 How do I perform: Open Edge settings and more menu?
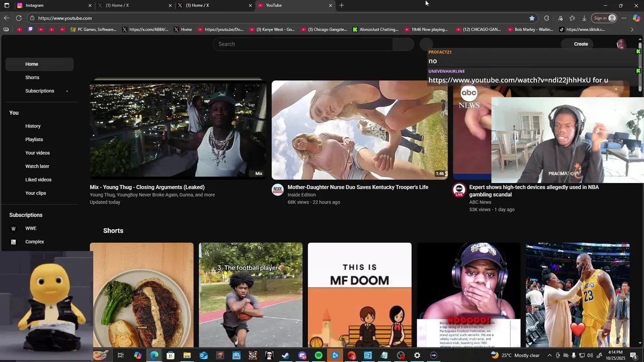tap(624, 18)
